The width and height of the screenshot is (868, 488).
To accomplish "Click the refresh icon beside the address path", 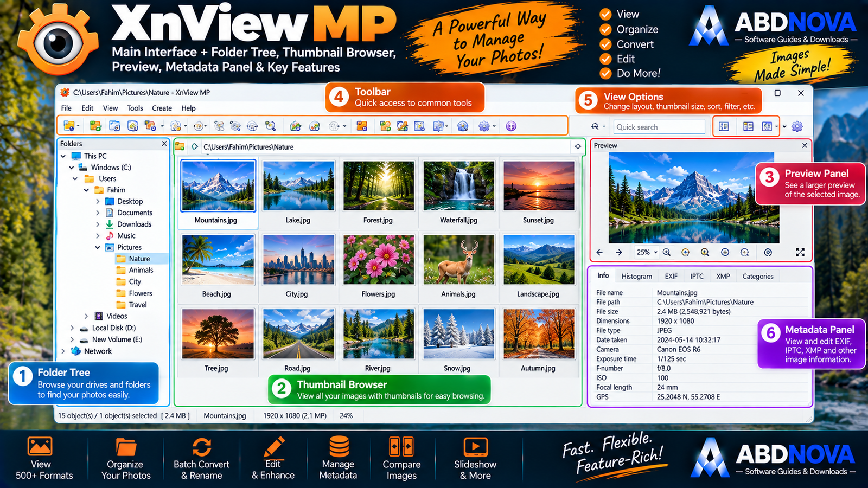I will [195, 146].
